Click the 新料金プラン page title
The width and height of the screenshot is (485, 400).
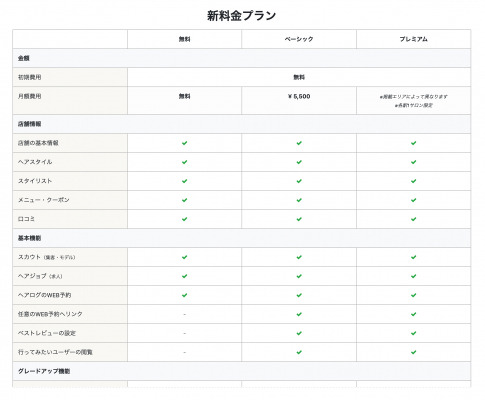pos(242,15)
